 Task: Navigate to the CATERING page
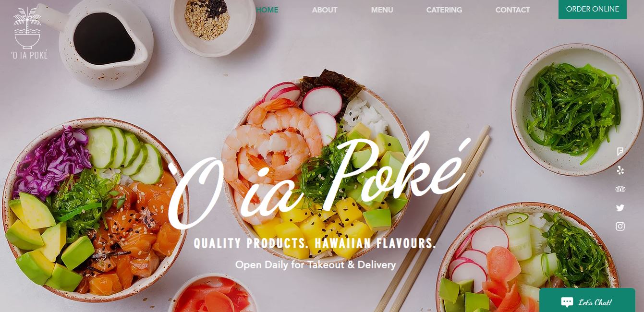(x=444, y=10)
